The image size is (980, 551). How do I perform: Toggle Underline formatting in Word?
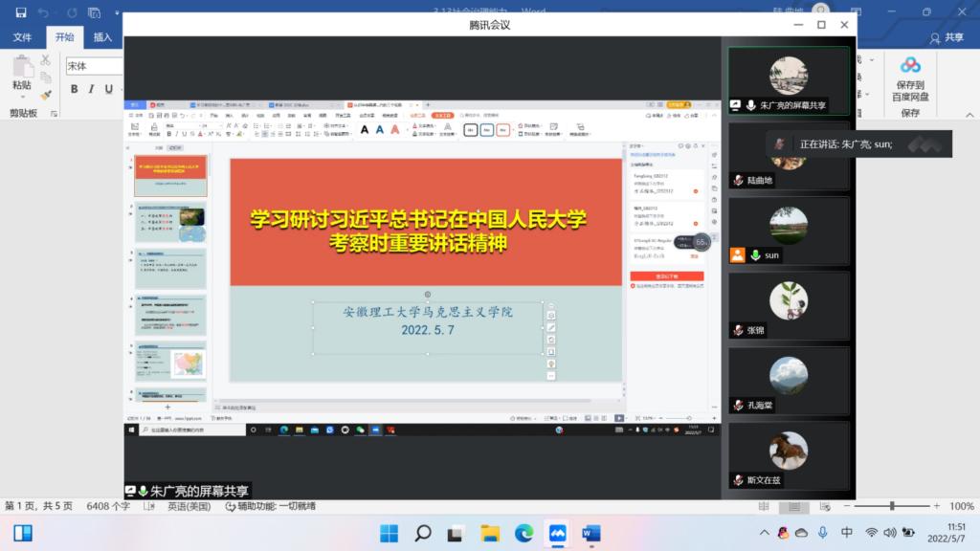[x=109, y=89]
